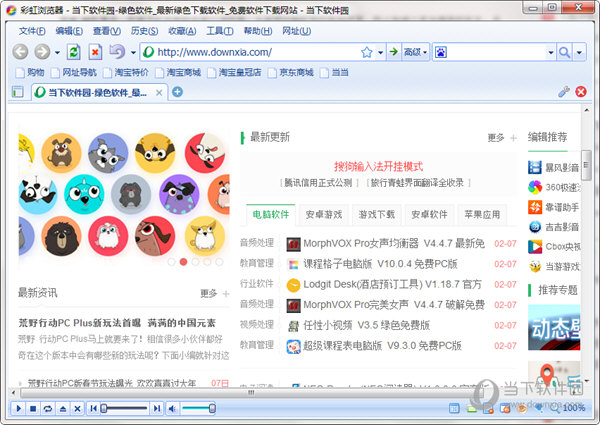Image resolution: width=600 pixels, height=425 pixels.
Task: Switch to the 苹果应用 tab
Action: [x=482, y=215]
